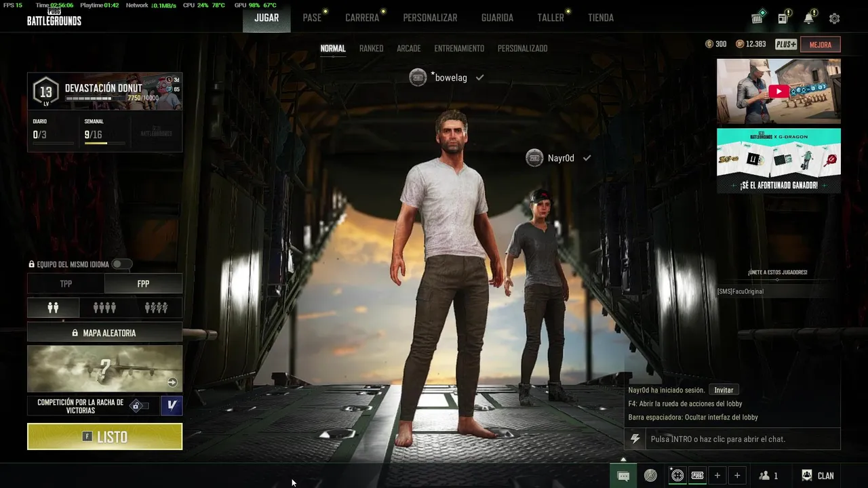Open the Jugar tab

[x=267, y=18]
